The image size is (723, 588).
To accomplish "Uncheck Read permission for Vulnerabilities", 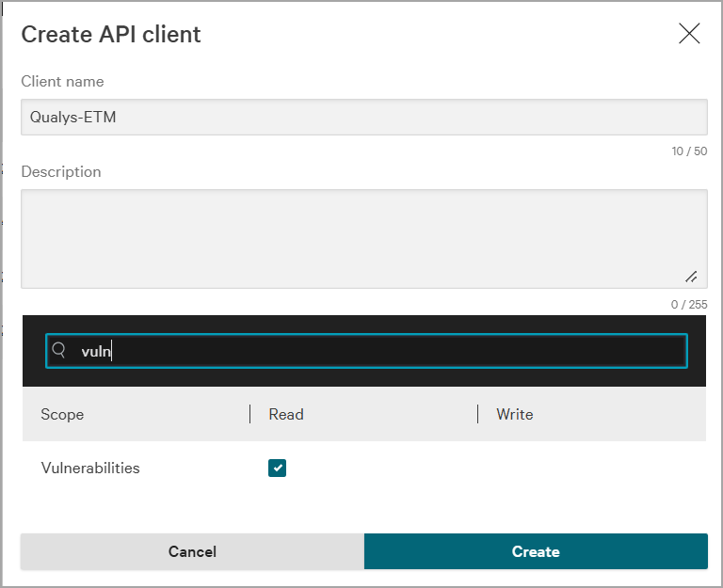I will [277, 468].
